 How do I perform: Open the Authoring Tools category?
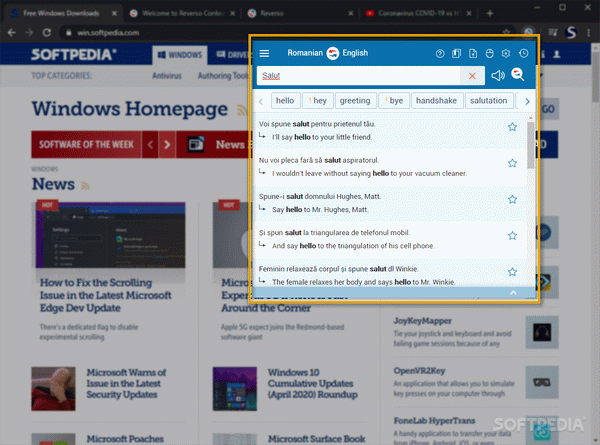pos(223,76)
